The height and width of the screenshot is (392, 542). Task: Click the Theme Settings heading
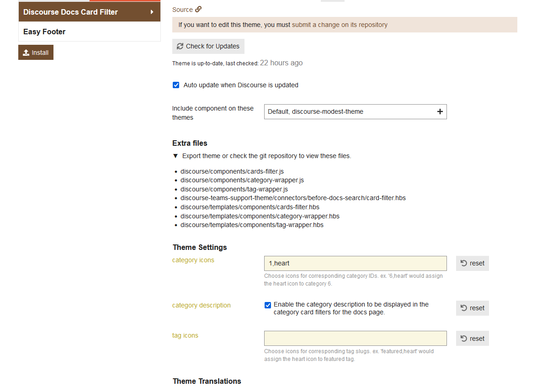click(200, 248)
